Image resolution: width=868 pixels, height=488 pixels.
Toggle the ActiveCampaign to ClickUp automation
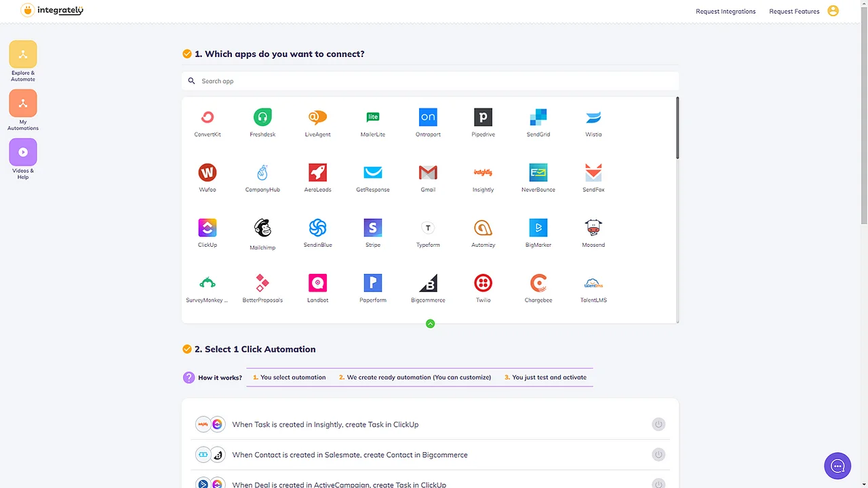(658, 483)
